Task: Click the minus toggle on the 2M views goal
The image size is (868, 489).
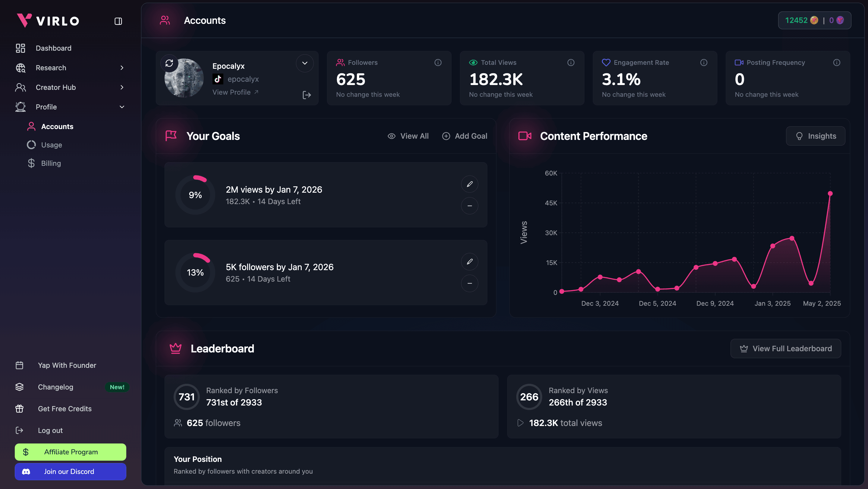Action: coord(469,206)
